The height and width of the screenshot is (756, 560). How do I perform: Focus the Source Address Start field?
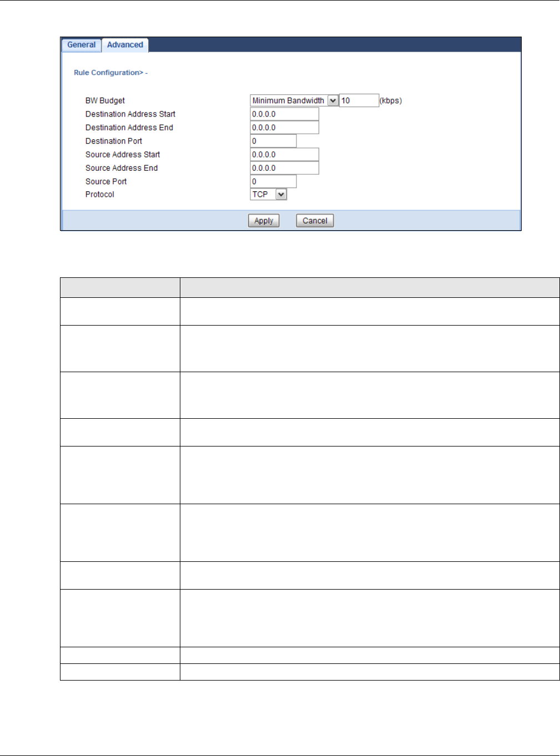(284, 155)
